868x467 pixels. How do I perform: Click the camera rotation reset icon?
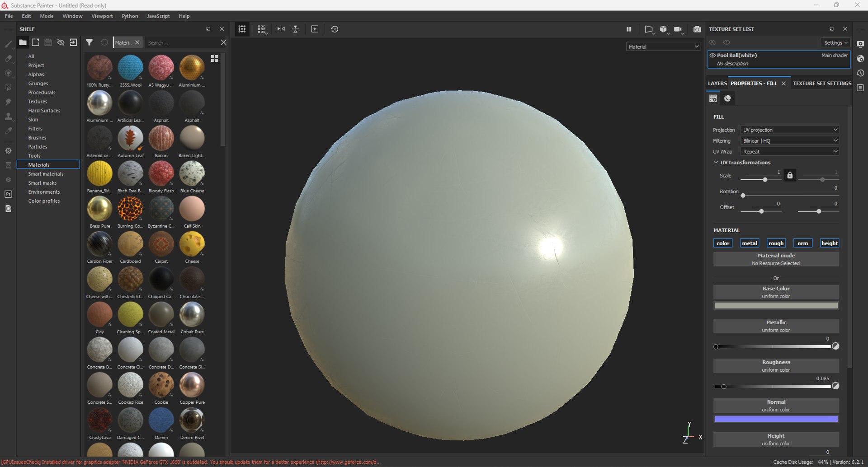point(335,29)
